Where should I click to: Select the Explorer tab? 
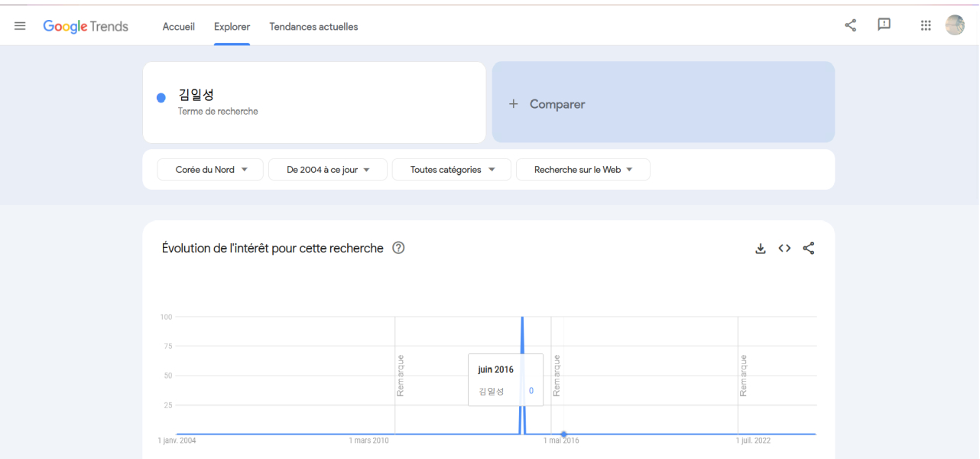[232, 27]
